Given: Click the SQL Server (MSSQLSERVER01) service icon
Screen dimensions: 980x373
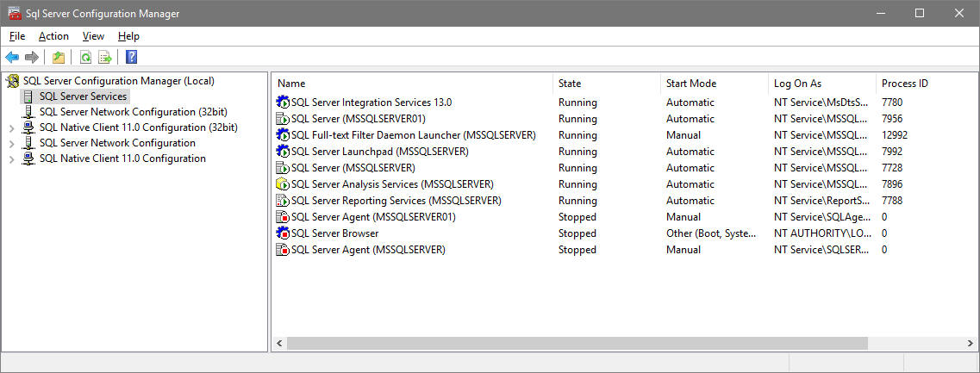Looking at the screenshot, I should coord(283,118).
